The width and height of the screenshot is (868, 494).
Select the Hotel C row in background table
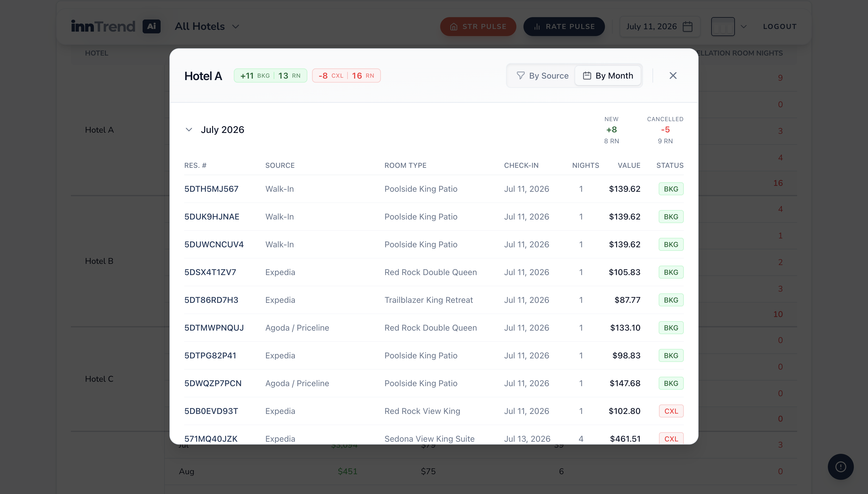[99, 379]
